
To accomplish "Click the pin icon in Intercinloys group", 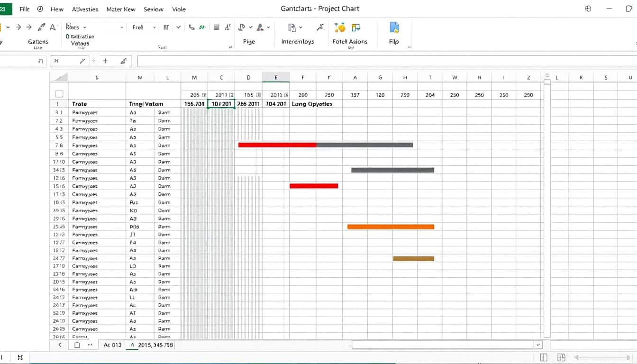I will tap(321, 27).
